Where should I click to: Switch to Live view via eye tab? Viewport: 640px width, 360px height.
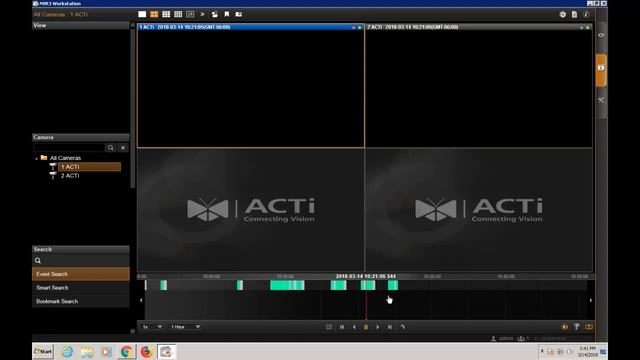point(601,35)
